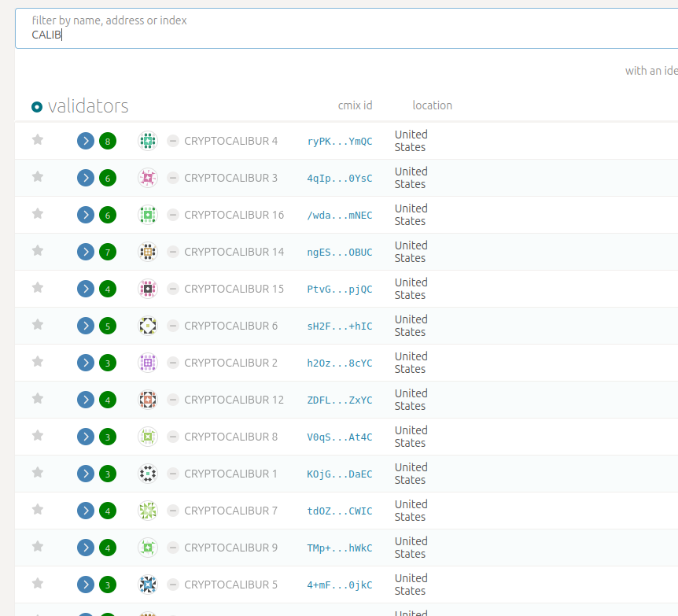This screenshot has width=678, height=616.
Task: Click the cmix id column header
Action: click(355, 105)
